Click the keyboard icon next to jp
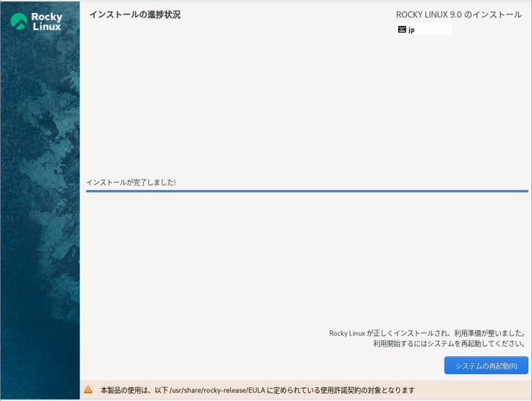The height and width of the screenshot is (401, 532). (402, 30)
